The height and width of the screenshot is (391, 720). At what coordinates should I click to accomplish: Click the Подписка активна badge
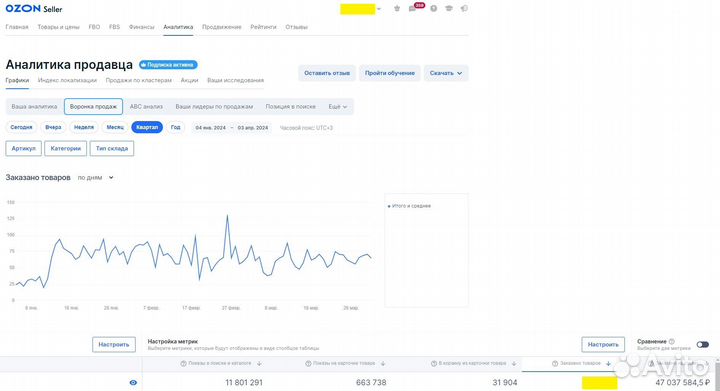(168, 65)
